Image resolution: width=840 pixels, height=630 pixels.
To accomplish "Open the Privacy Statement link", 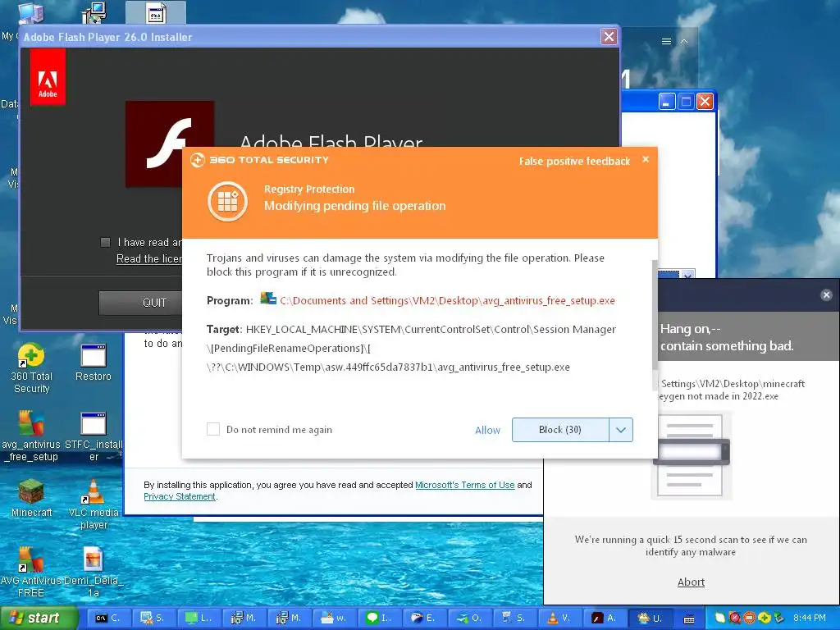I will [x=180, y=496].
